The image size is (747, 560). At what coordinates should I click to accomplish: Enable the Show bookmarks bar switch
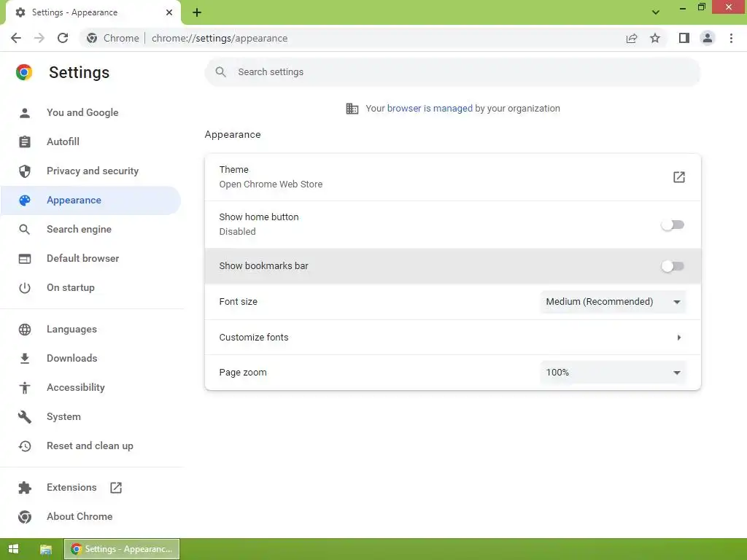673,266
